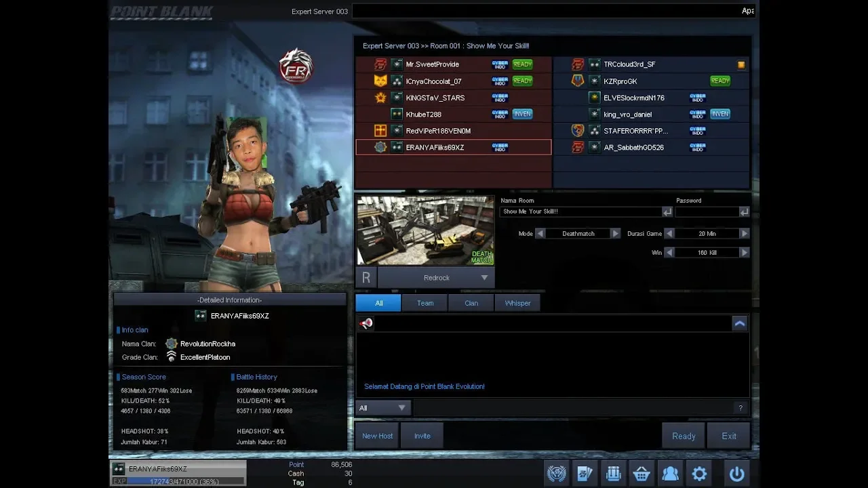Click the Nama Room confirm enter icon
This screenshot has height=488, width=868.
pos(667,212)
